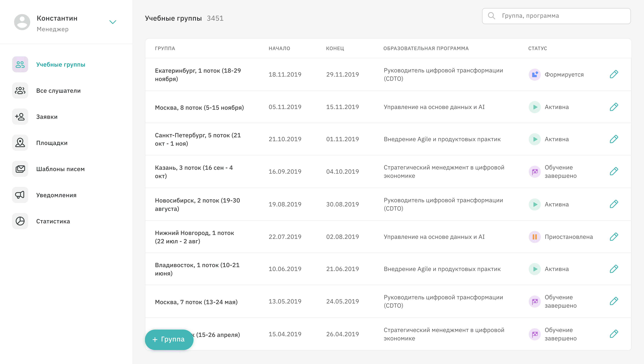Image resolution: width=644 pixels, height=364 pixels.
Task: Click the Заявки add-user icon
Action: [20, 117]
